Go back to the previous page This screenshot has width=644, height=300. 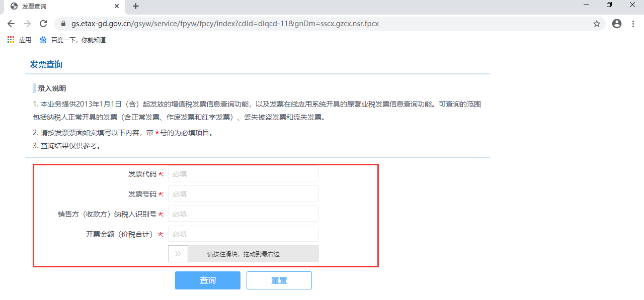(x=11, y=24)
